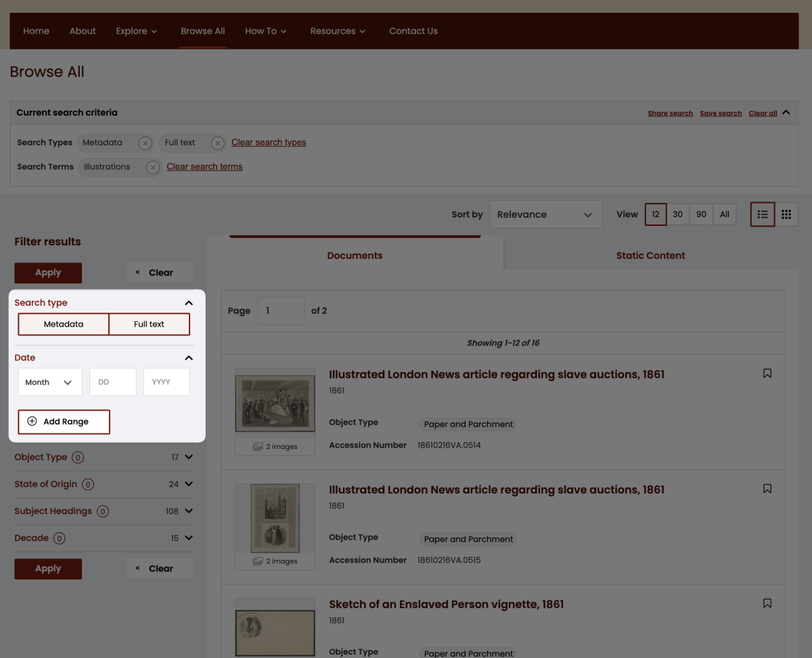Open the About page
The height and width of the screenshot is (658, 812).
point(83,31)
